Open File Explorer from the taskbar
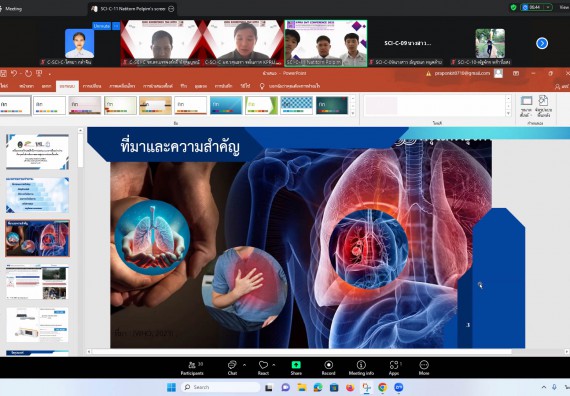Image resolution: width=570 pixels, height=396 pixels. 302,387
